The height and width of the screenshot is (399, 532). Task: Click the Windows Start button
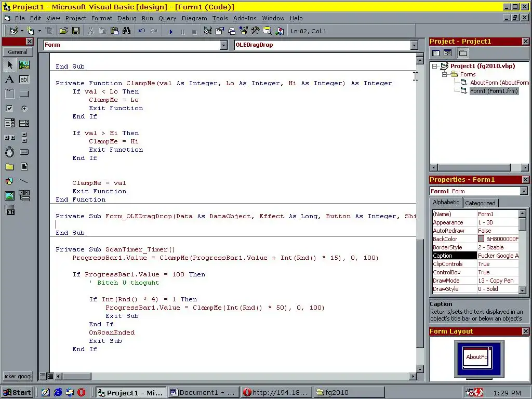click(17, 393)
